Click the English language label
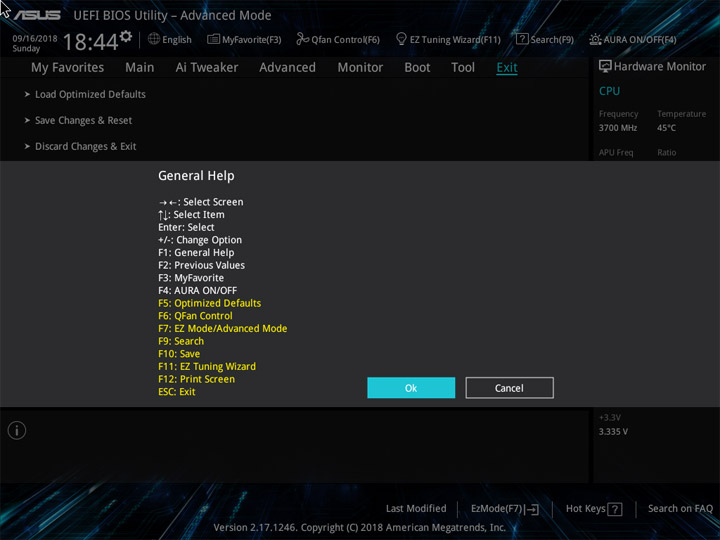 pos(177,39)
